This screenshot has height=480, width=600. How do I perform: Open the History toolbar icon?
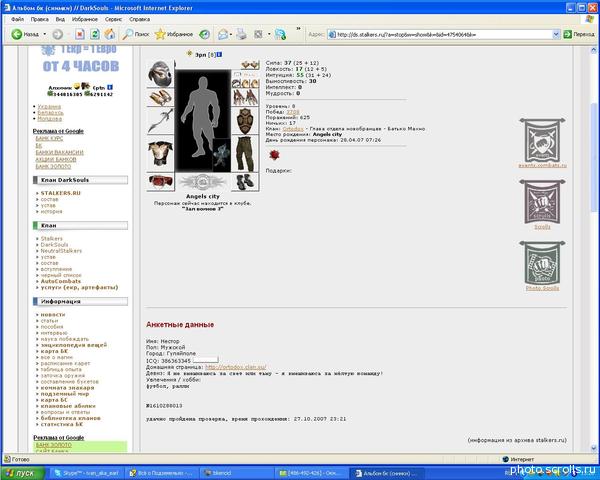click(205, 34)
